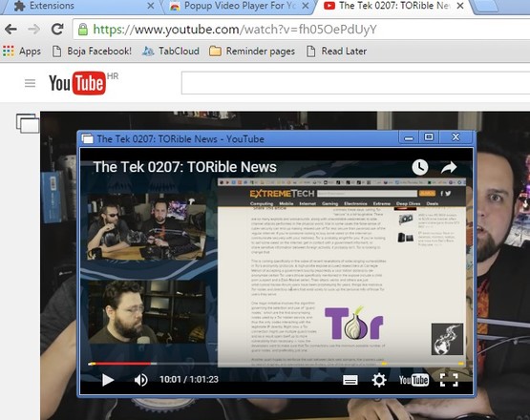
Task: Play the video in popup player
Action: point(108,380)
